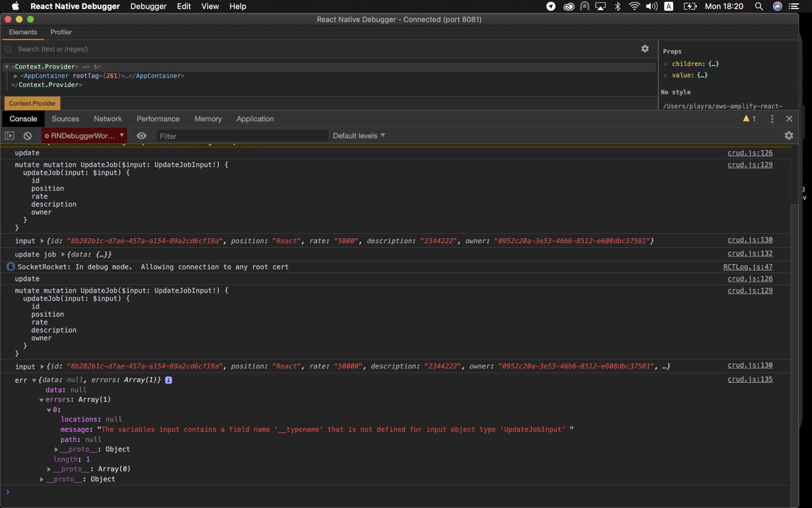The image size is (812, 508).
Task: Collapse the err object
Action: [34, 380]
